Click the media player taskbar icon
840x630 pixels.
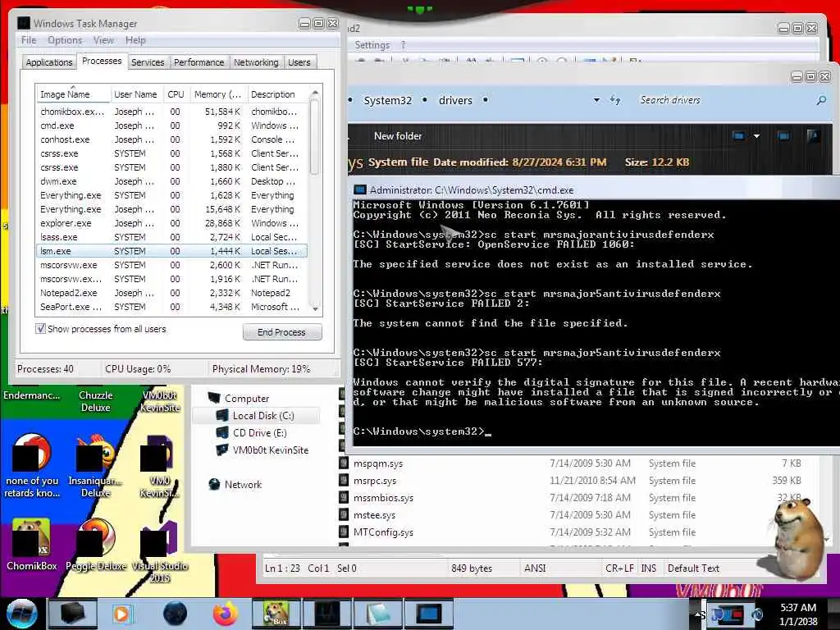(x=121, y=614)
